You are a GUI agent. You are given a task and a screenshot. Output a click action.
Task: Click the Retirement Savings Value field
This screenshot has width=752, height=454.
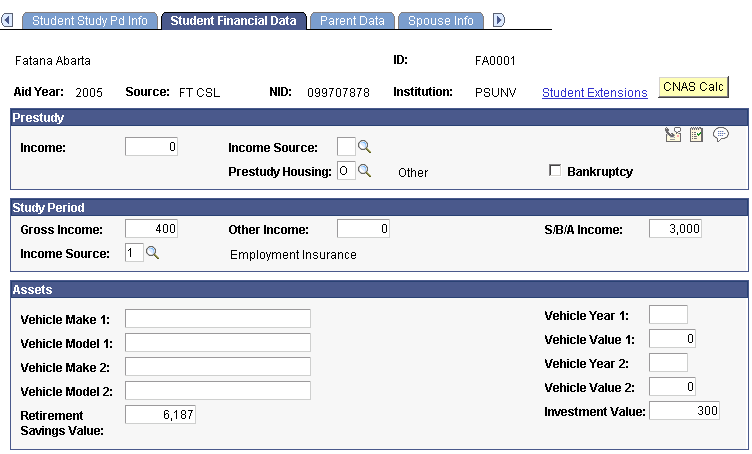[160, 414]
